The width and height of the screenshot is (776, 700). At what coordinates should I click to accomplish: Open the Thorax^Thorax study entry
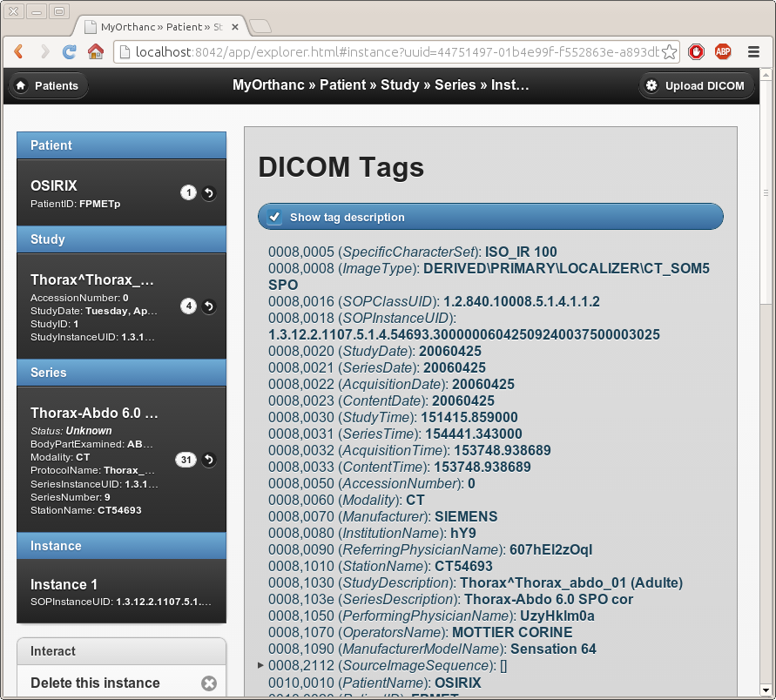pos(122,306)
